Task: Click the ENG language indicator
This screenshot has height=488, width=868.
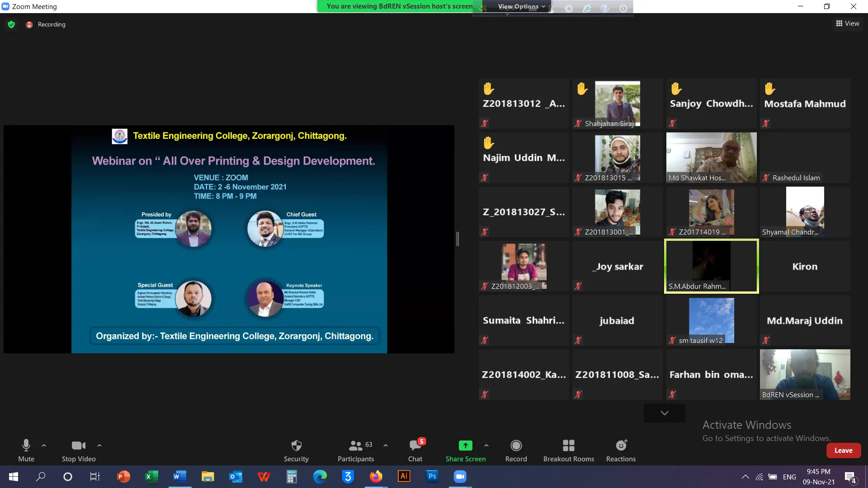Action: (x=789, y=477)
